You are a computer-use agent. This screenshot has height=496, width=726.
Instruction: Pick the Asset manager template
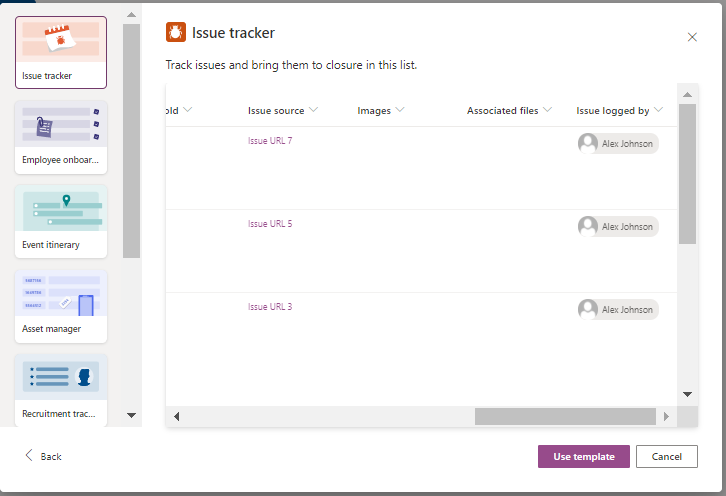coord(61,305)
